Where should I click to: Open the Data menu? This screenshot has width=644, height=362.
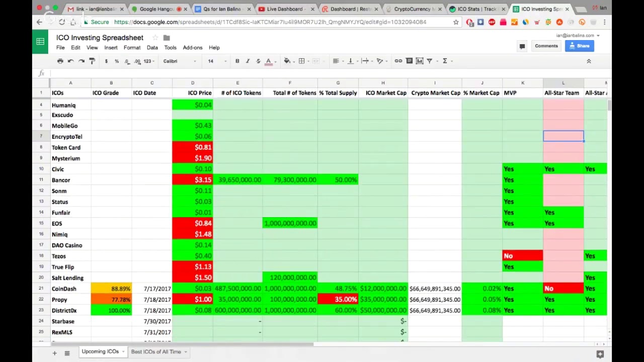[x=152, y=48]
